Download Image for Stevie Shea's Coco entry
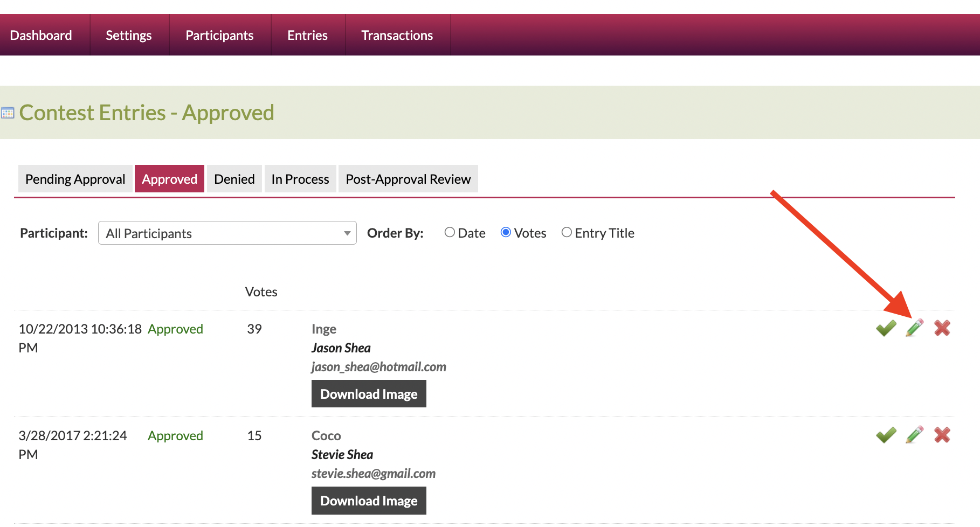980x527 pixels. coord(369,501)
